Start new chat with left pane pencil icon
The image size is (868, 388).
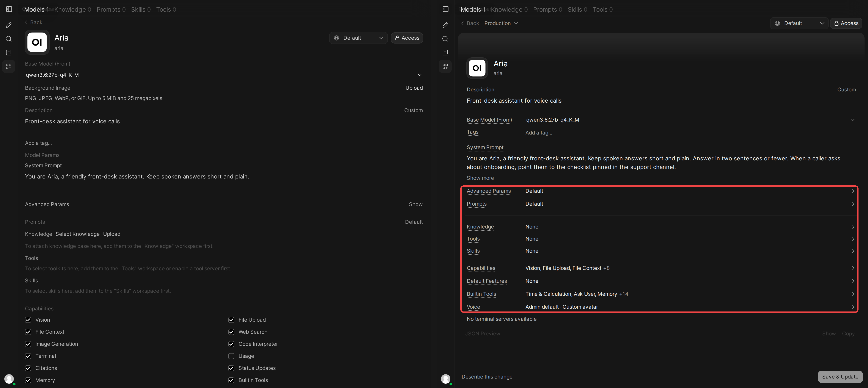click(x=9, y=25)
